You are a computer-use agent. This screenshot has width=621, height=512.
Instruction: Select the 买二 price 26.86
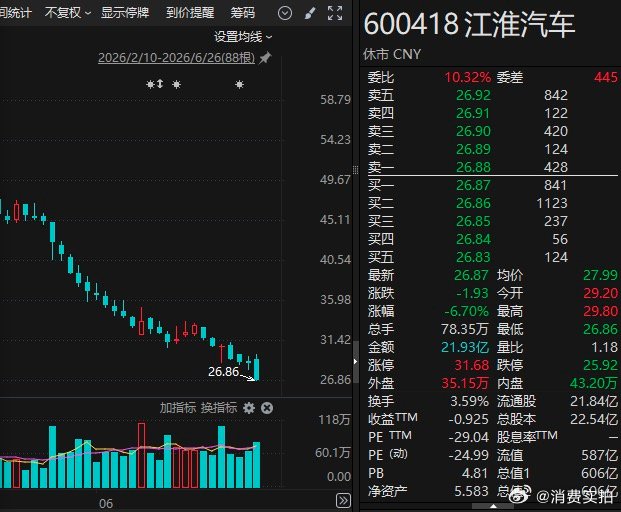(x=473, y=204)
